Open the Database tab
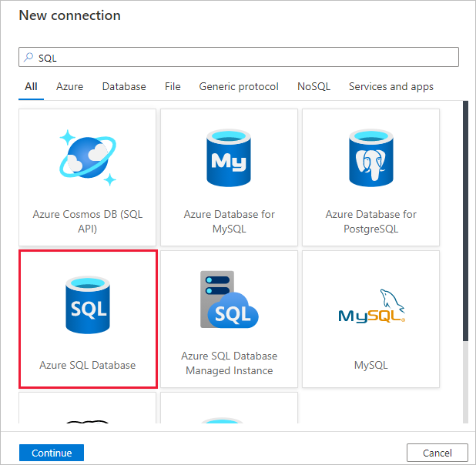476x465 pixels. [124, 87]
